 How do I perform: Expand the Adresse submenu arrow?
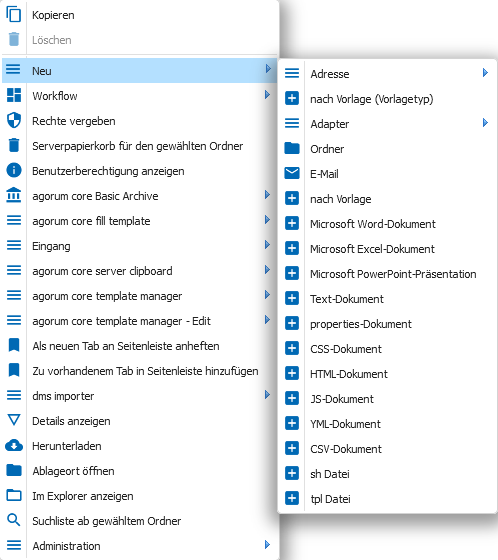tap(485, 73)
